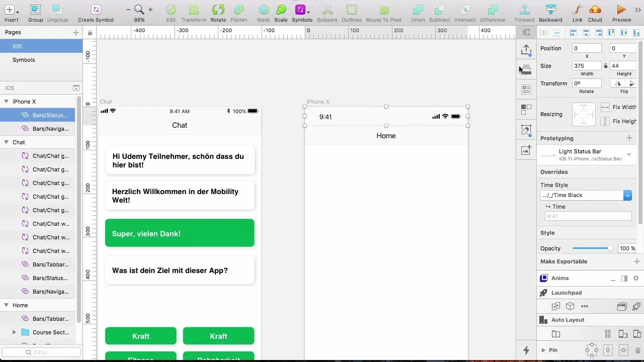Open Sketch Cloud from toolbar
Screen dimensions: 644x362
pyautogui.click(x=595, y=10)
